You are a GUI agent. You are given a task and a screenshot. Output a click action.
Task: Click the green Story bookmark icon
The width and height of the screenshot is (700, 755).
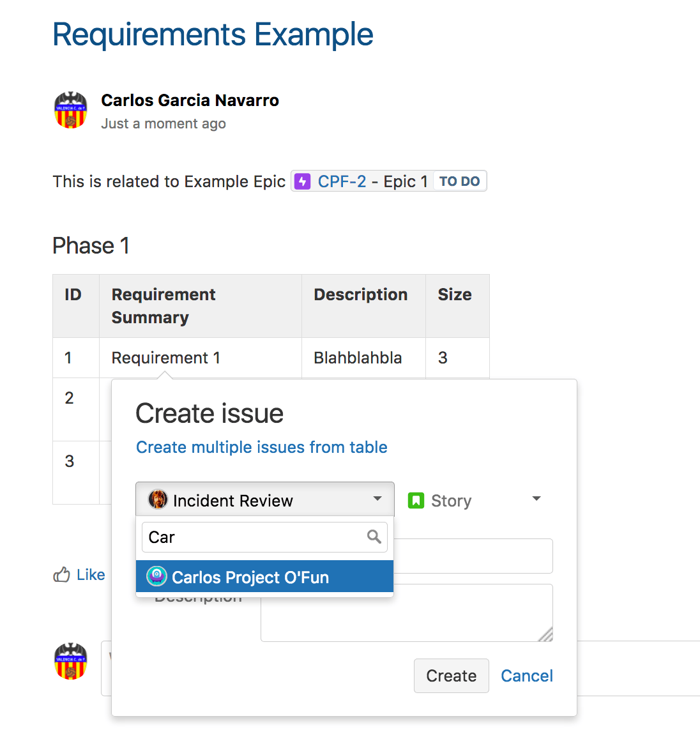tap(416, 500)
